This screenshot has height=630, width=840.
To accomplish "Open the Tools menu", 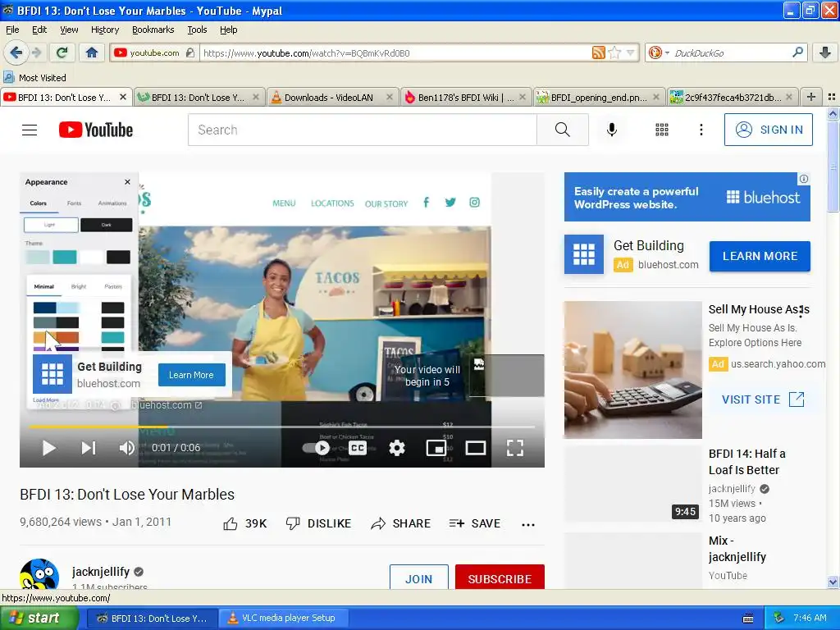I will pyautogui.click(x=197, y=30).
